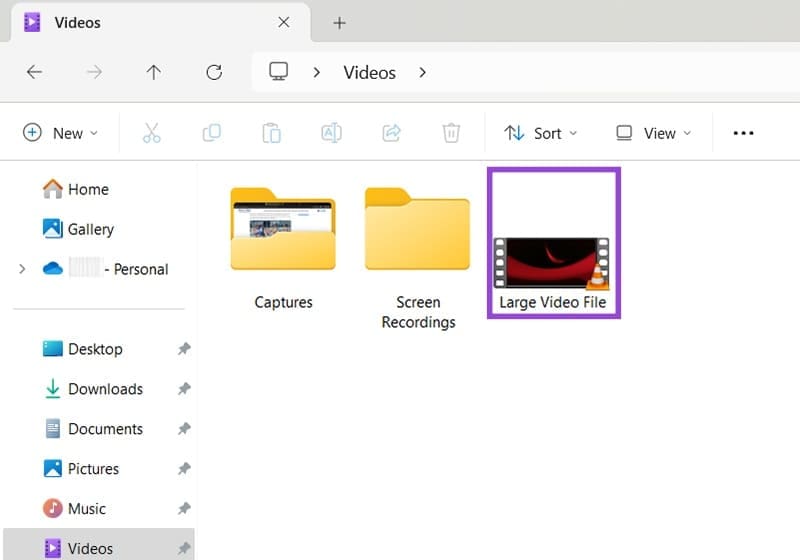This screenshot has width=800, height=560.
Task: Click the Cut scissors icon
Action: pos(152,133)
